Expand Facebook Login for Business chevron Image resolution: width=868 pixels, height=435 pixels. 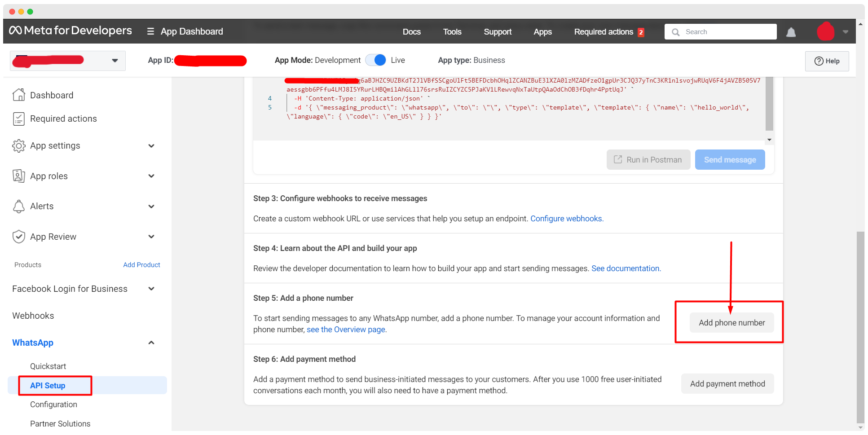(x=151, y=289)
